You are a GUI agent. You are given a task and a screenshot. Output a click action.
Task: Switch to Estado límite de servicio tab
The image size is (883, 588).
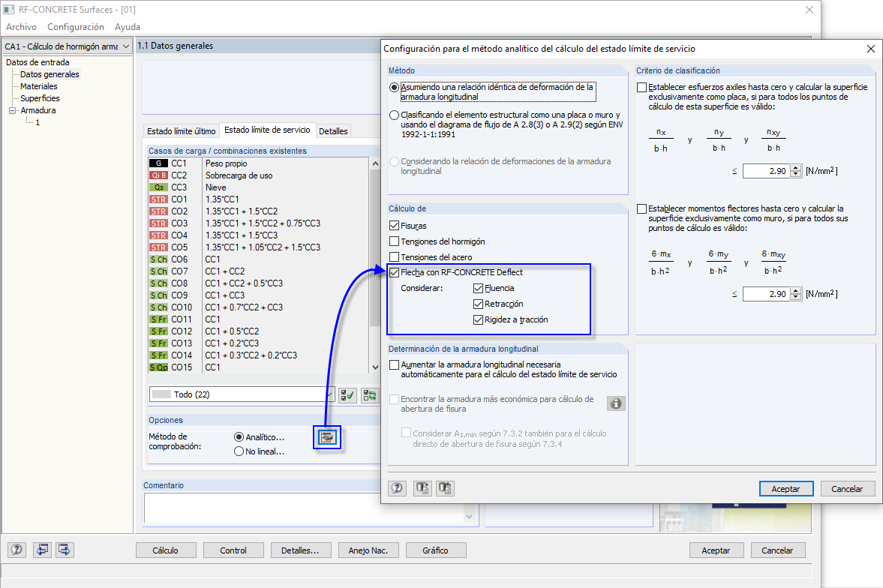pyautogui.click(x=268, y=130)
